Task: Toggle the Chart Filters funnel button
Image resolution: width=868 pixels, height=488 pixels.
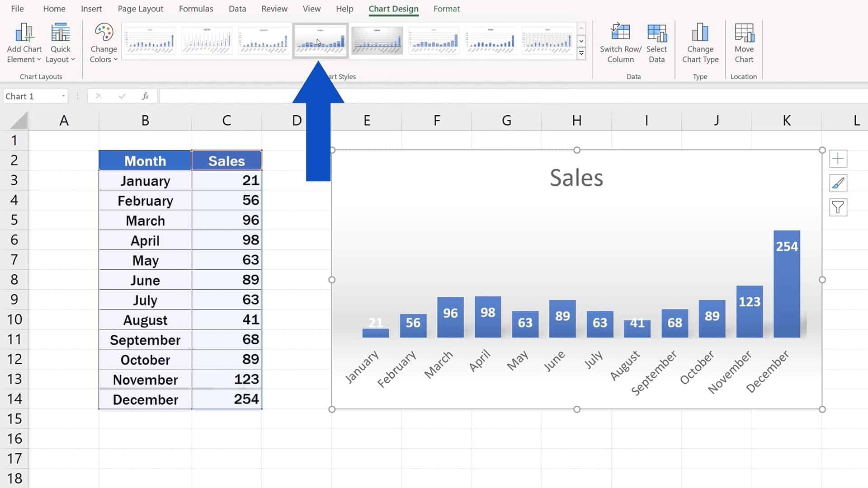Action: coord(838,207)
